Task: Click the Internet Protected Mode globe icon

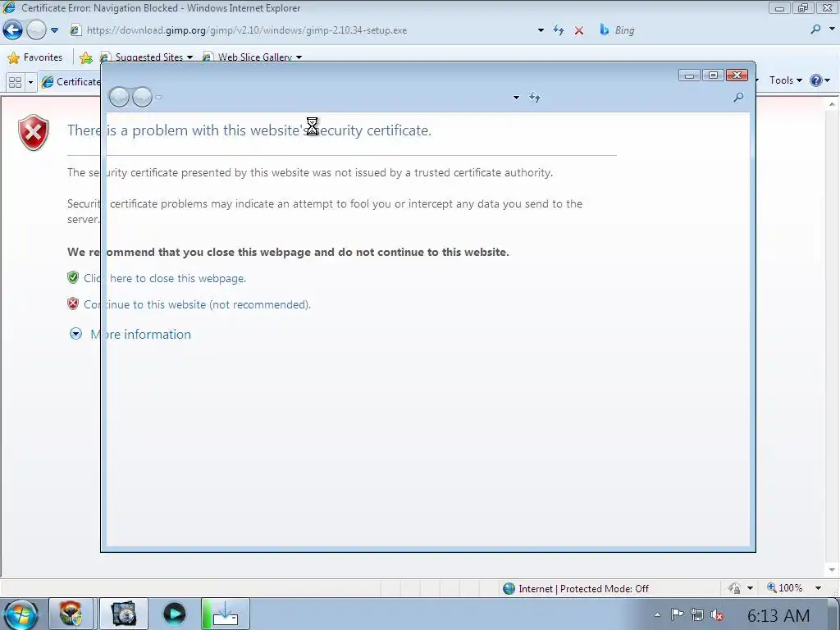Action: click(x=509, y=589)
